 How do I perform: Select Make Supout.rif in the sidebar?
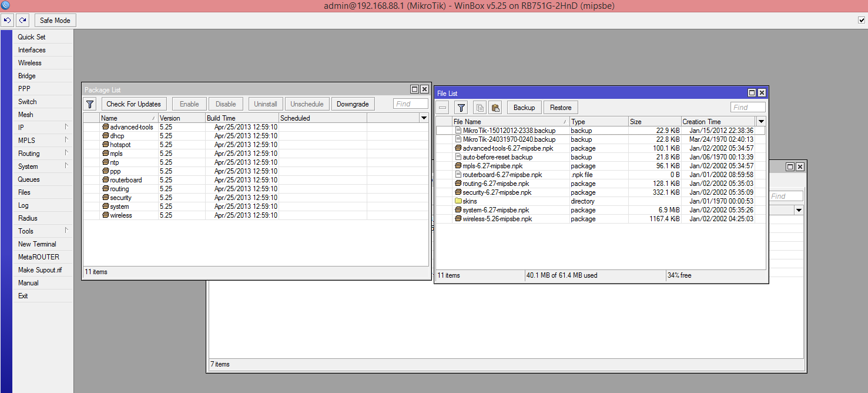(x=43, y=270)
